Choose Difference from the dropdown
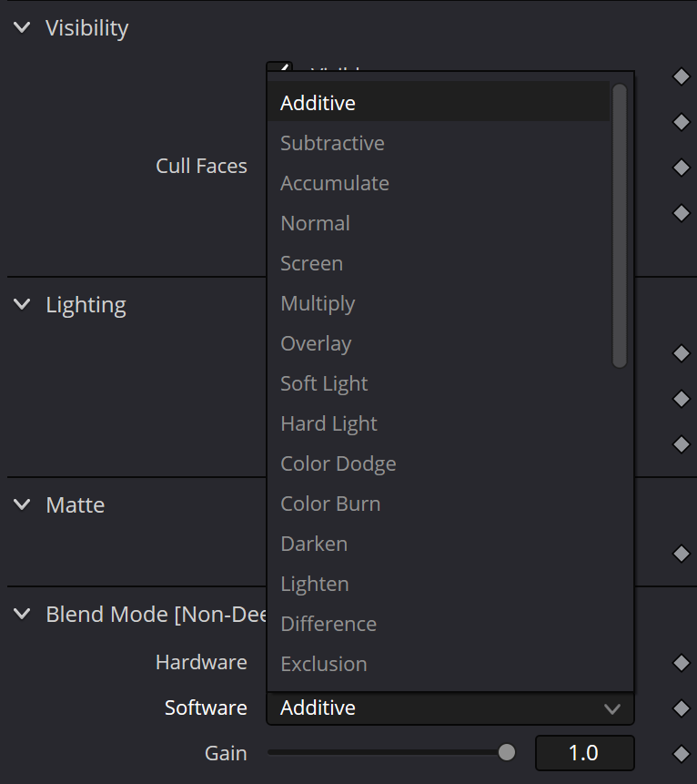The height and width of the screenshot is (784, 697). [439, 624]
